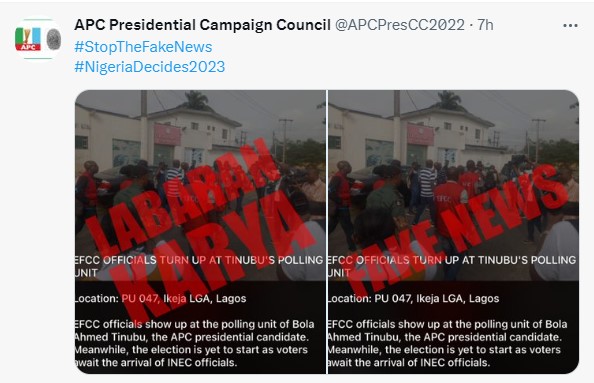Open the APC Presidential Campaign Council avatar
The width and height of the screenshot is (594, 383).
[38, 39]
